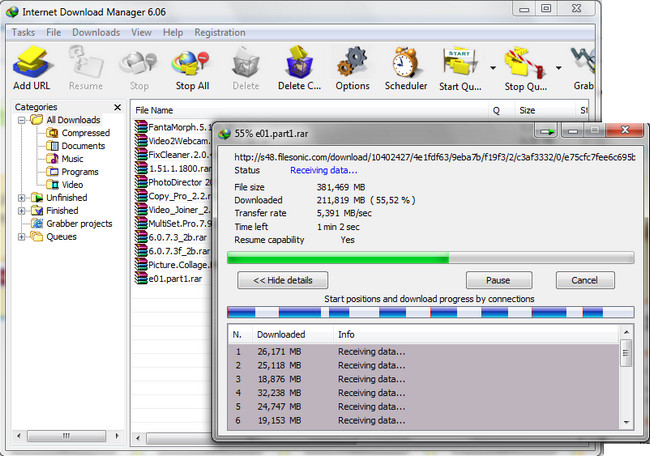Select the Picture.Collage file row

pos(173,265)
